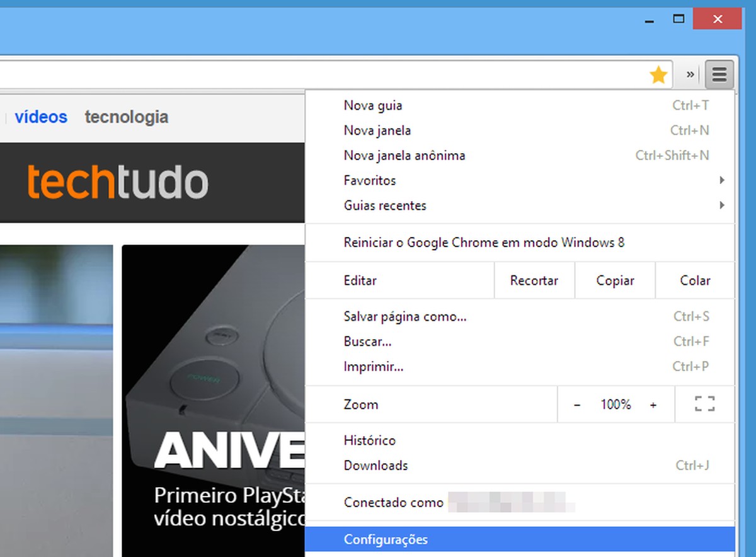
Task: Click the yellow bookmark star icon
Action: pos(658,76)
